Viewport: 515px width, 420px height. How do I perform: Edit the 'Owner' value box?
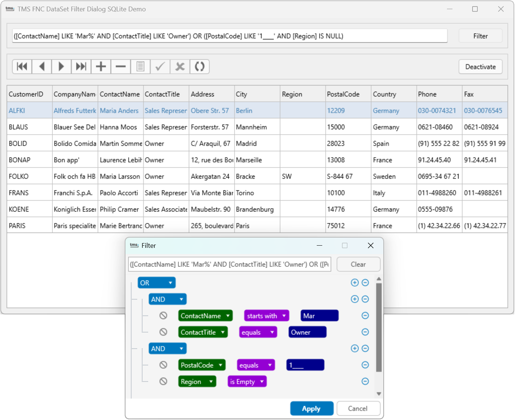tap(308, 332)
